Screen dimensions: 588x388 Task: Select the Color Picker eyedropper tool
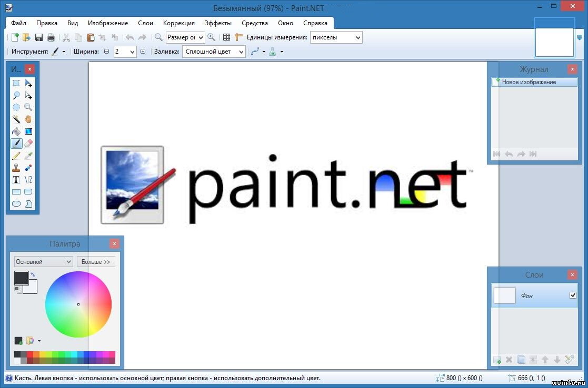[x=28, y=156]
